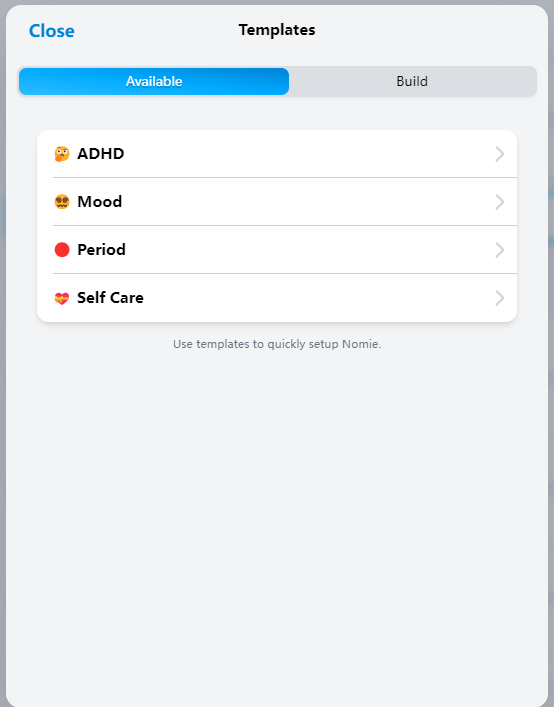The height and width of the screenshot is (707, 554).
Task: Select the Self Care label text
Action: pos(110,298)
